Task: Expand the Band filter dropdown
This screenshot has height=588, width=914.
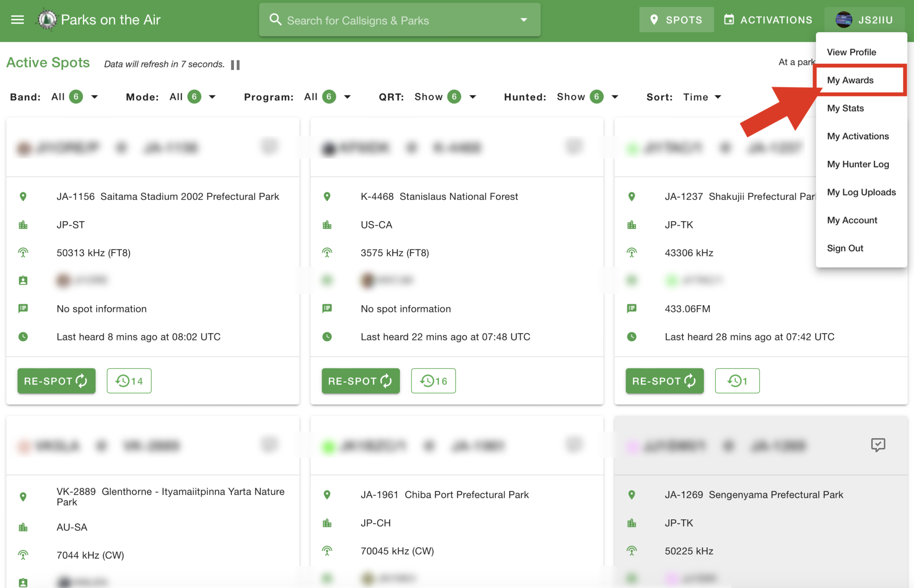Action: click(x=95, y=97)
